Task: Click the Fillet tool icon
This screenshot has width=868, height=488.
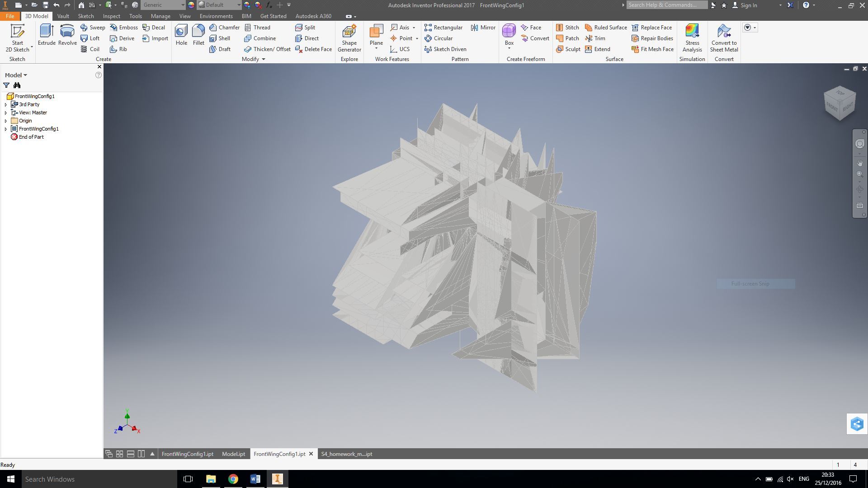Action: point(198,31)
